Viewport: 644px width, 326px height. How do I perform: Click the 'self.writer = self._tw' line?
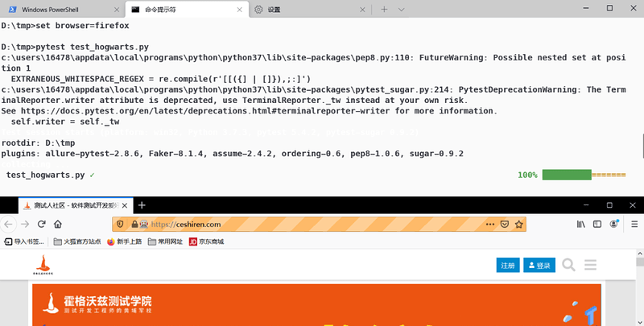[x=65, y=122]
